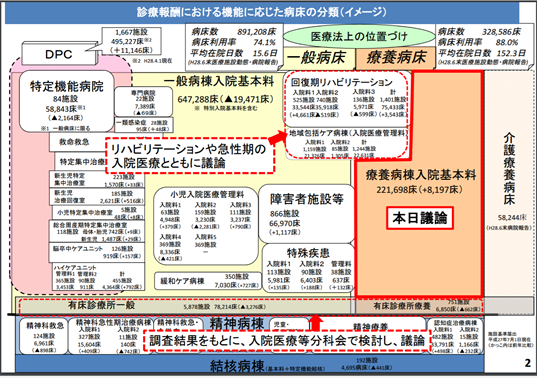Click the 地域包括ケア病棟 box
Screen dimensions: 537x378
pyautogui.click(x=347, y=143)
